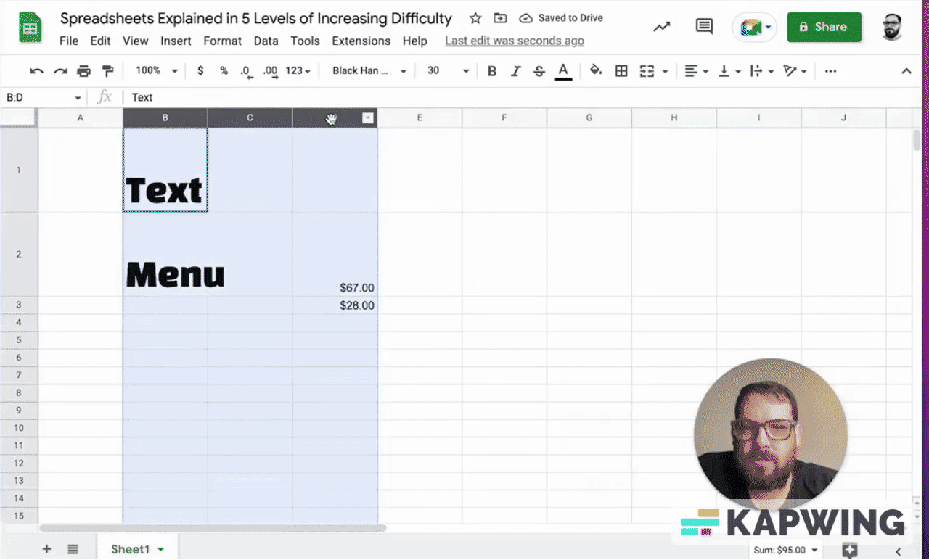Click the Merge cells icon
929x560 pixels.
[647, 71]
